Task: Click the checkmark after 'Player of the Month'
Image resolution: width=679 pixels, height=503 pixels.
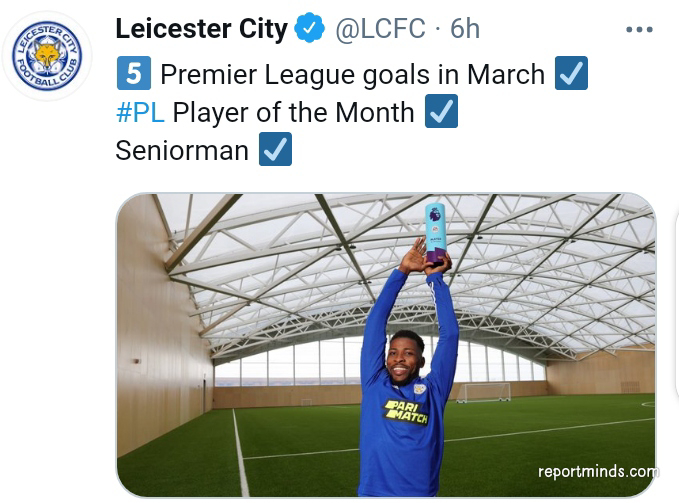Action: coord(441,112)
